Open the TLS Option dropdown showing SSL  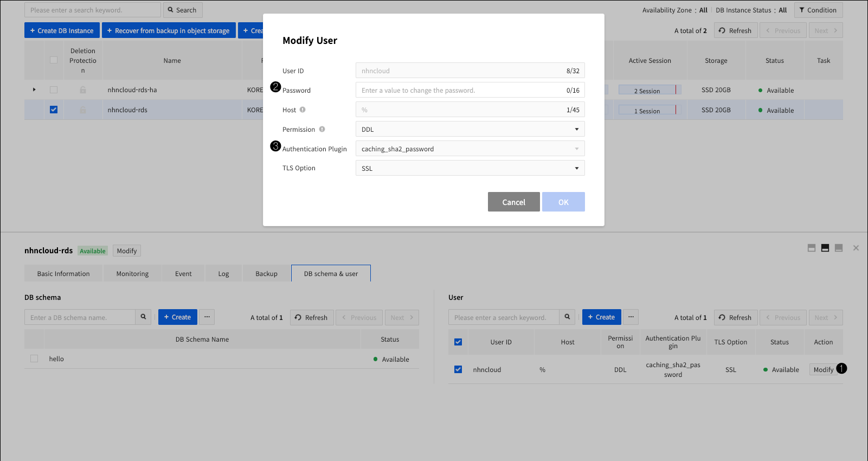point(470,168)
